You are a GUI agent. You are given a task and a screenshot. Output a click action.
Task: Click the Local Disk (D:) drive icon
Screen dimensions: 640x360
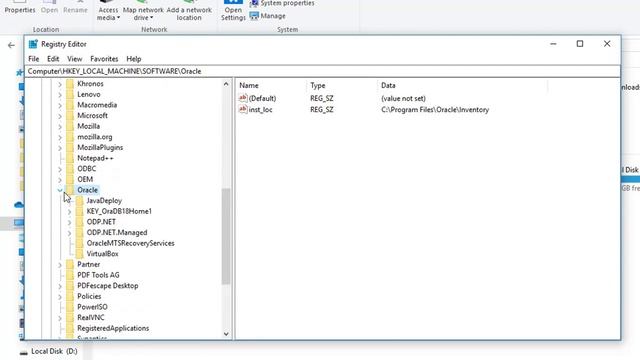pyautogui.click(x=24, y=352)
